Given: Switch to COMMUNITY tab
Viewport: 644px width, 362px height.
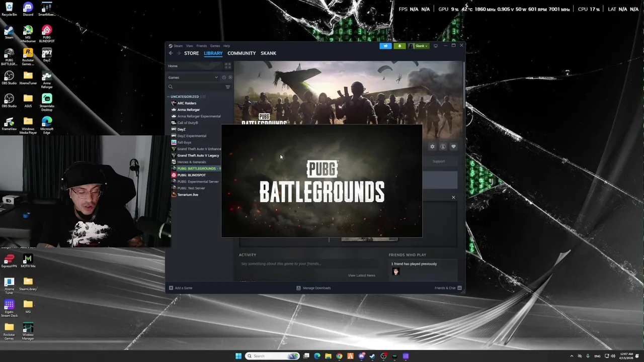Looking at the screenshot, I should point(242,53).
